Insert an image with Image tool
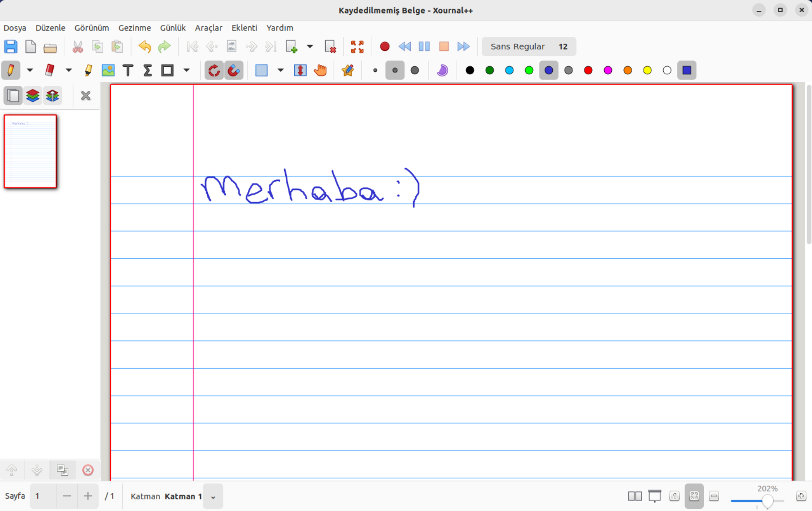This screenshot has width=812, height=511. point(108,70)
